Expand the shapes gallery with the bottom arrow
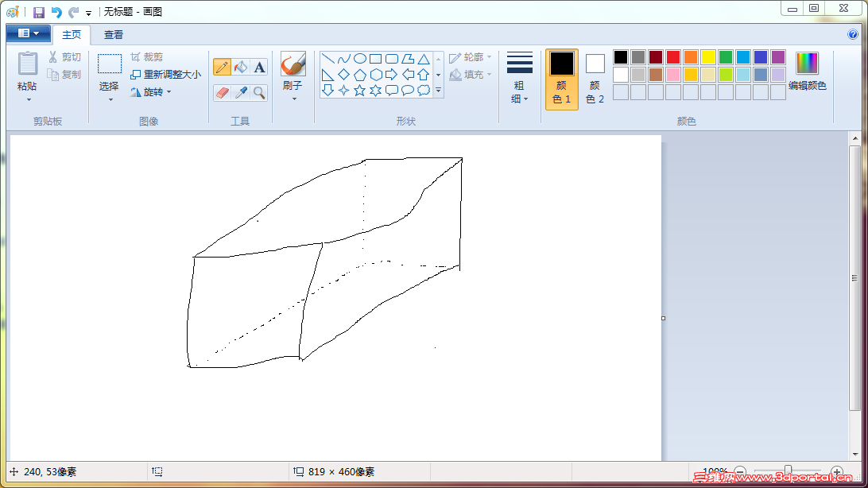The height and width of the screenshot is (488, 868). point(439,90)
